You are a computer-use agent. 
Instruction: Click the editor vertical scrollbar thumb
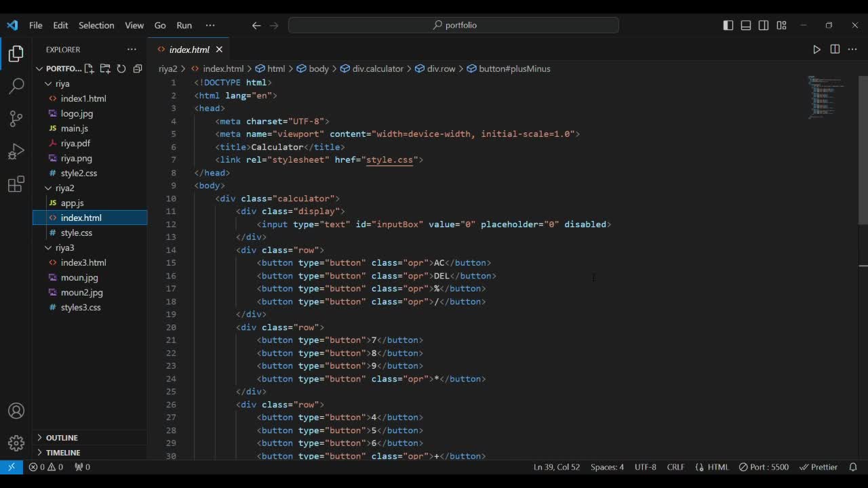(863, 149)
